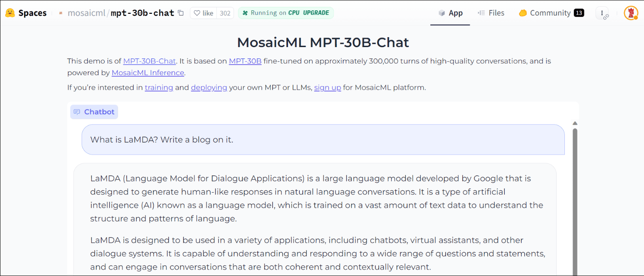Follow the MPT-30B-Chat model link
The width and height of the screenshot is (644, 276).
(149, 61)
